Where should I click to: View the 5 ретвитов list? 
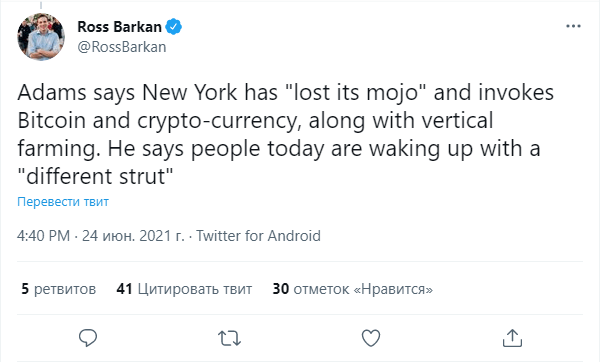click(58, 289)
